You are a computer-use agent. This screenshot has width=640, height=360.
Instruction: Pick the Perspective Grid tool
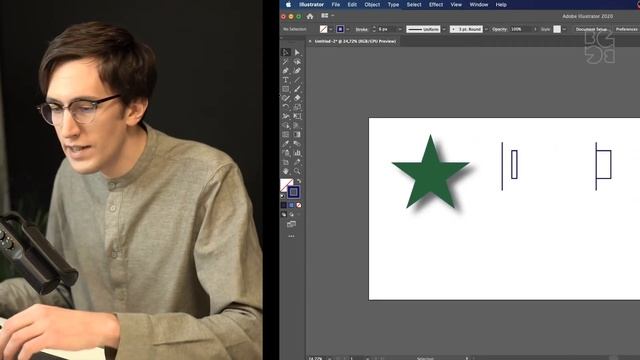(x=297, y=125)
